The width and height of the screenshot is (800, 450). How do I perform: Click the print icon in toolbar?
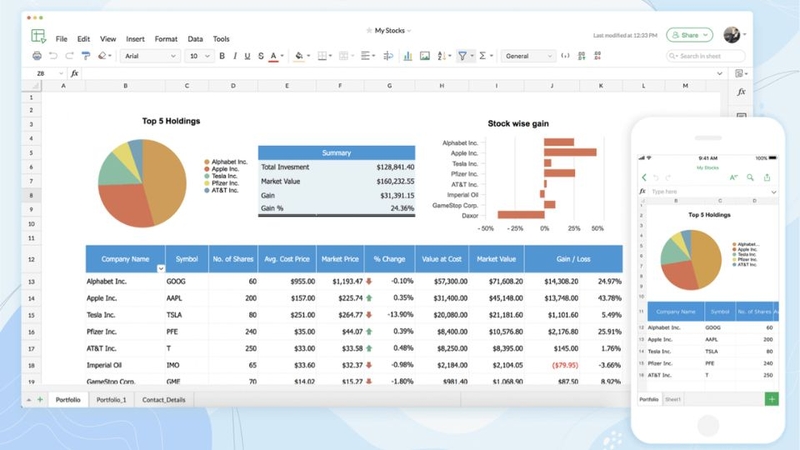(x=37, y=56)
